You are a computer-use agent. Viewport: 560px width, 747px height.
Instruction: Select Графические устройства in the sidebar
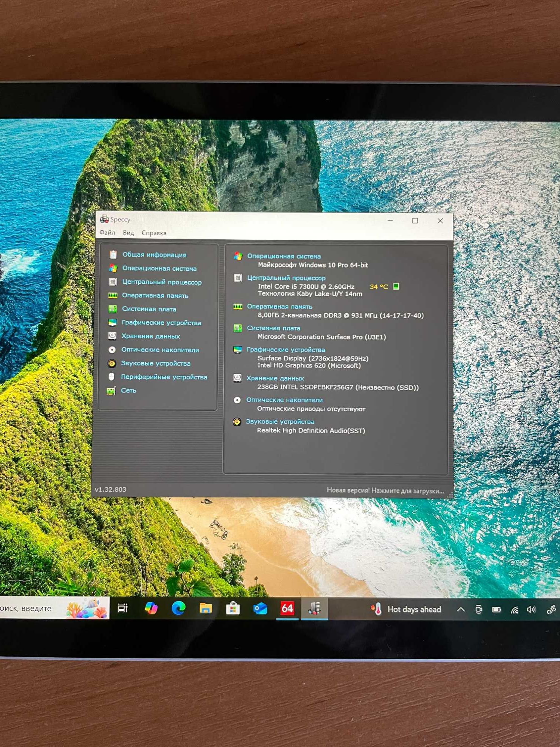point(161,323)
